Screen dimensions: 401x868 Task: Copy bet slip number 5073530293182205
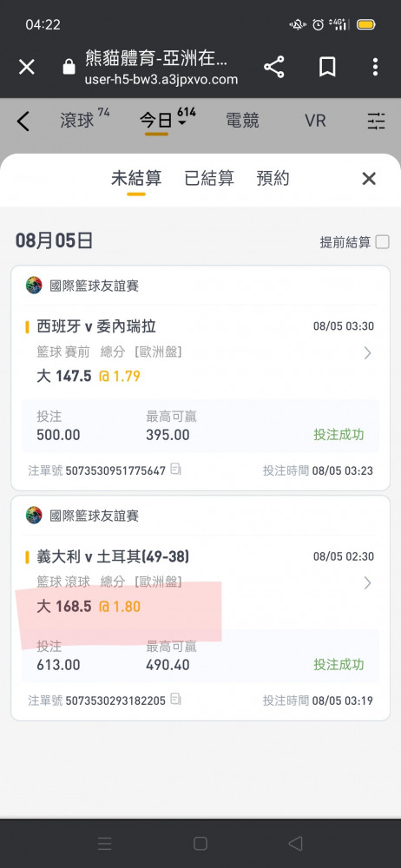coord(175,699)
